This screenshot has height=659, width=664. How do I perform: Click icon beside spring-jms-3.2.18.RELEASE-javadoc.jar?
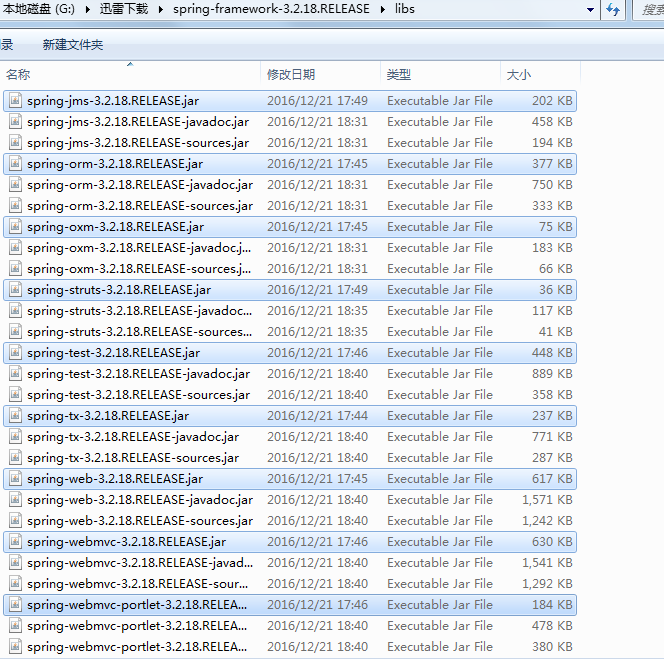16,122
